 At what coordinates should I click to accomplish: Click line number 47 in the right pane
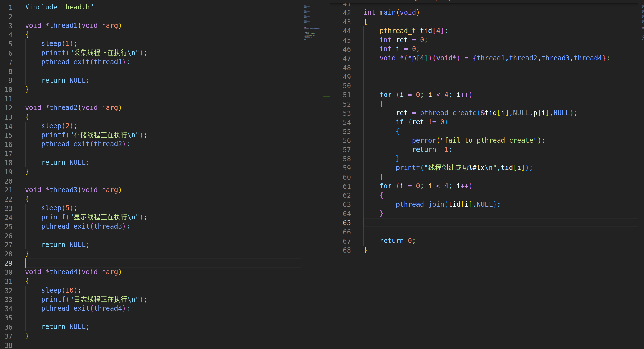346,59
